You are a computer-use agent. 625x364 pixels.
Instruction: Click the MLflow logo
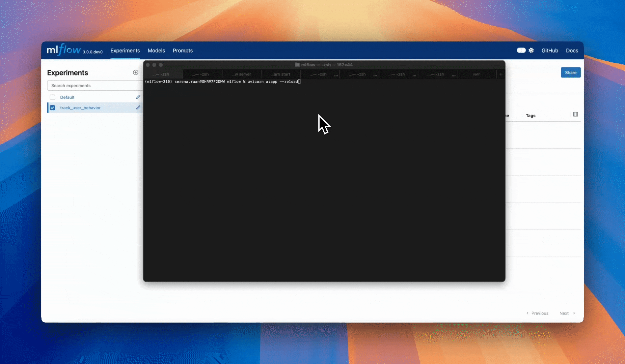tap(64, 50)
